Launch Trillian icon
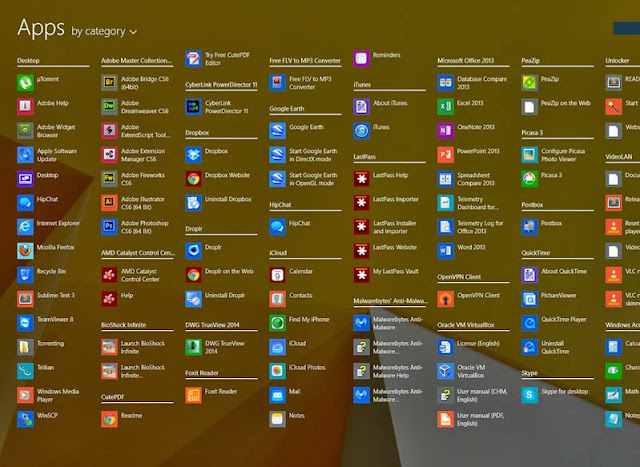Viewport: 640px width, 467px height. point(25,371)
